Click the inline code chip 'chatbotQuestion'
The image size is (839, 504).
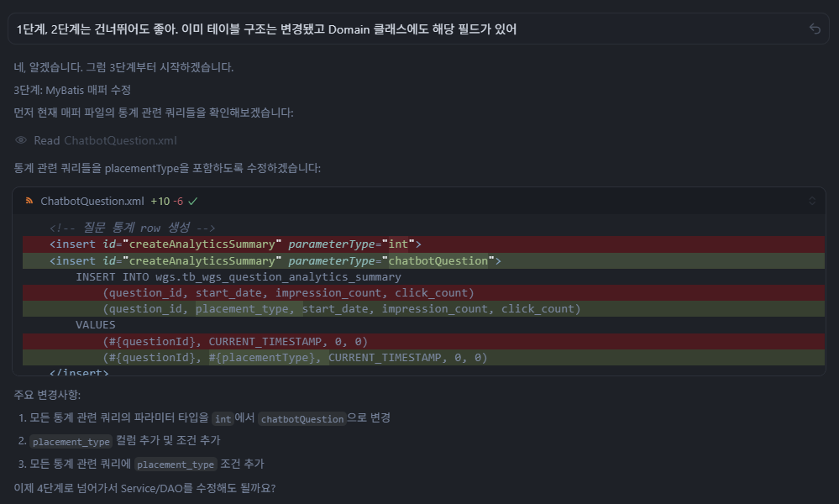click(x=302, y=418)
